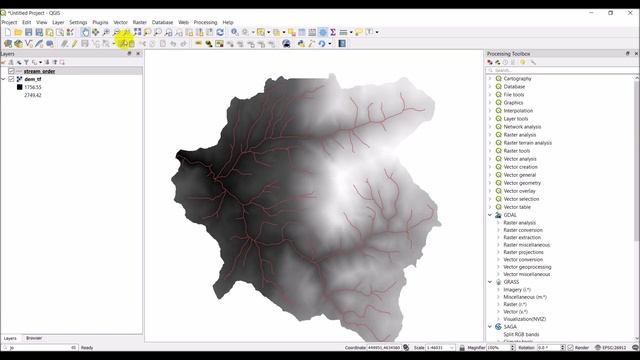Collapse the dem_tf layer legend
The width and height of the screenshot is (640, 360).
pyautogui.click(x=4, y=79)
